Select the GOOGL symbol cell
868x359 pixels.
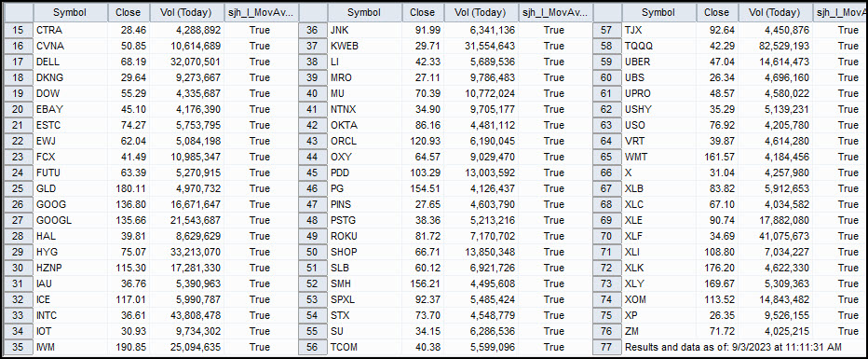[70, 220]
